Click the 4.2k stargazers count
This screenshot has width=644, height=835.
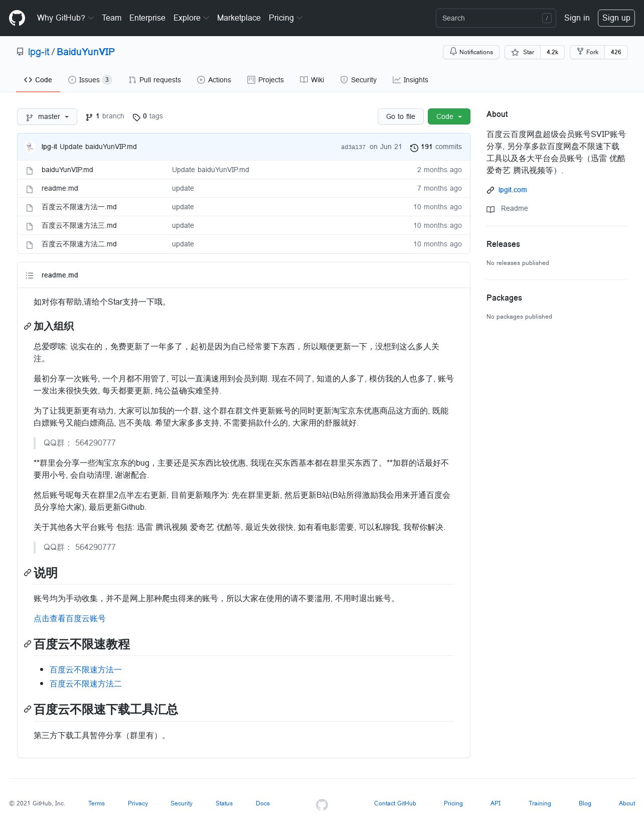pos(552,52)
